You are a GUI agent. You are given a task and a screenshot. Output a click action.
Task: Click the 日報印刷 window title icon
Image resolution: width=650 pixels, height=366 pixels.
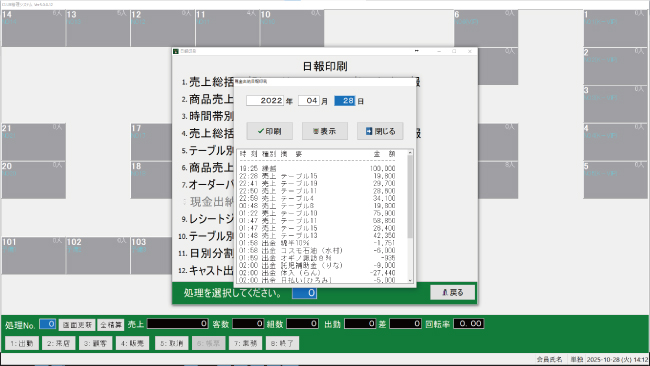point(176,51)
